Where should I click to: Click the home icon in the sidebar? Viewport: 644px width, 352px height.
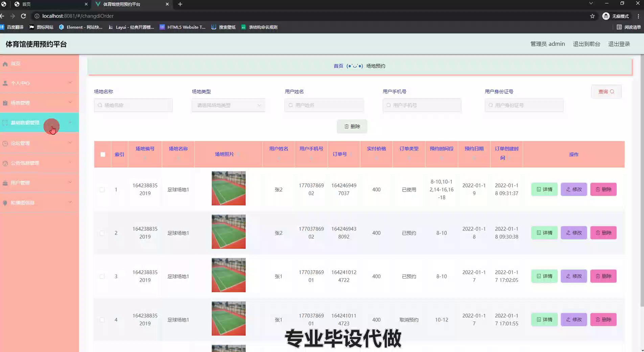(5, 64)
